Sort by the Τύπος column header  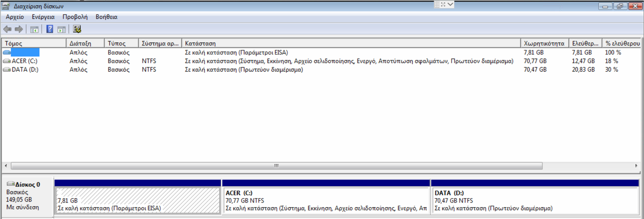121,43
